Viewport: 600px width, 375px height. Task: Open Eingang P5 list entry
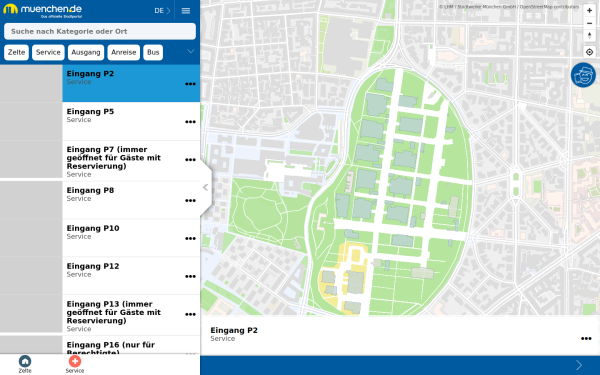[x=100, y=121]
